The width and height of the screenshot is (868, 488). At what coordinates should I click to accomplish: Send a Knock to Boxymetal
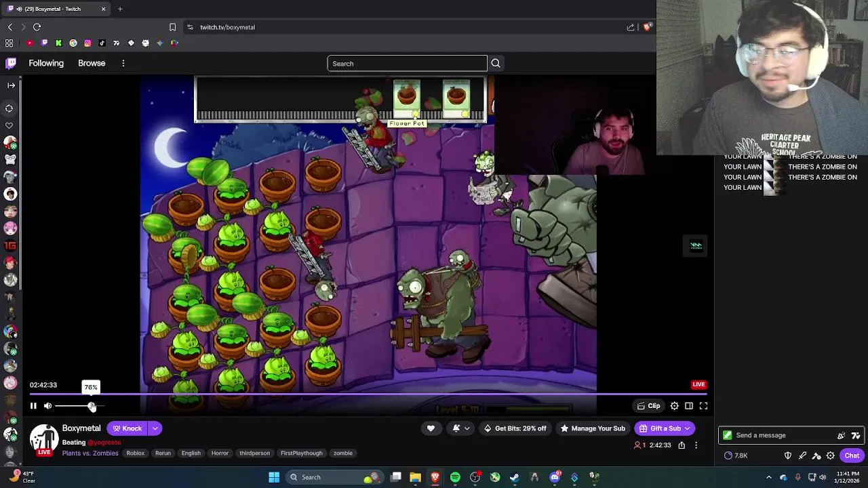click(127, 428)
